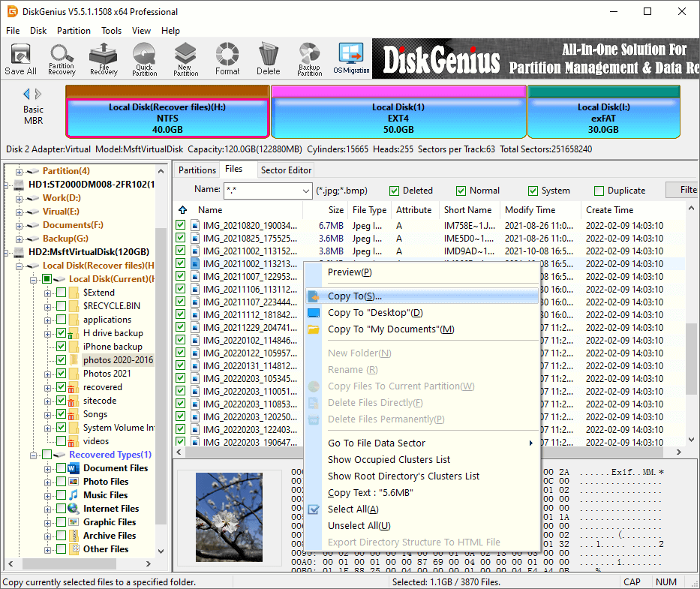Expand the Work(D:) tree node
Screen dimensions: 700x589
(20, 199)
